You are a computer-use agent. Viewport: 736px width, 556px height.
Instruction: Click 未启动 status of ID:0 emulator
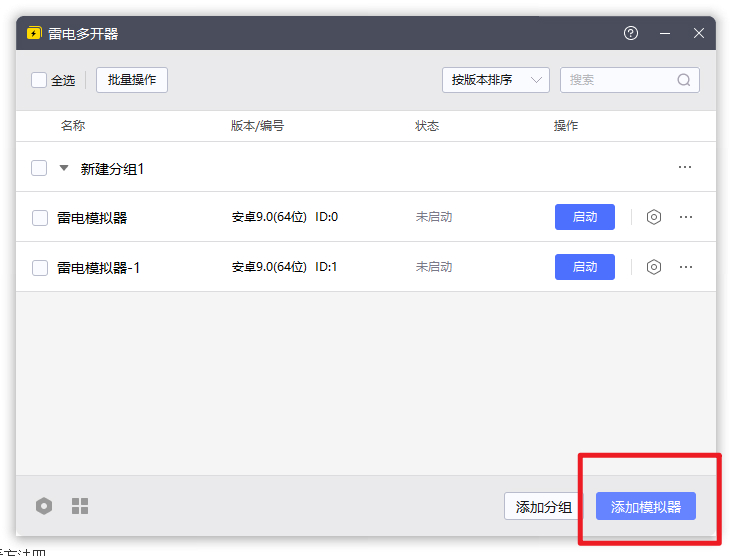pyautogui.click(x=434, y=217)
